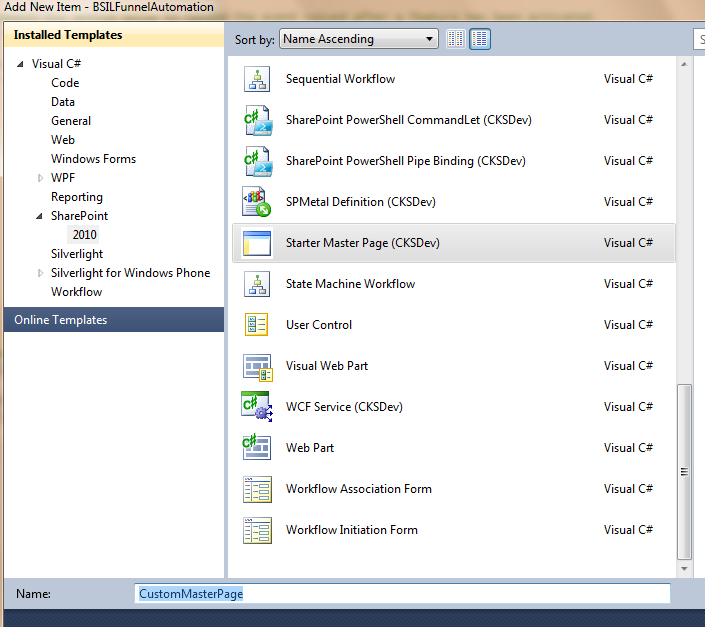The image size is (705, 627).
Task: Click the scroll down arrow
Action: coord(684,569)
